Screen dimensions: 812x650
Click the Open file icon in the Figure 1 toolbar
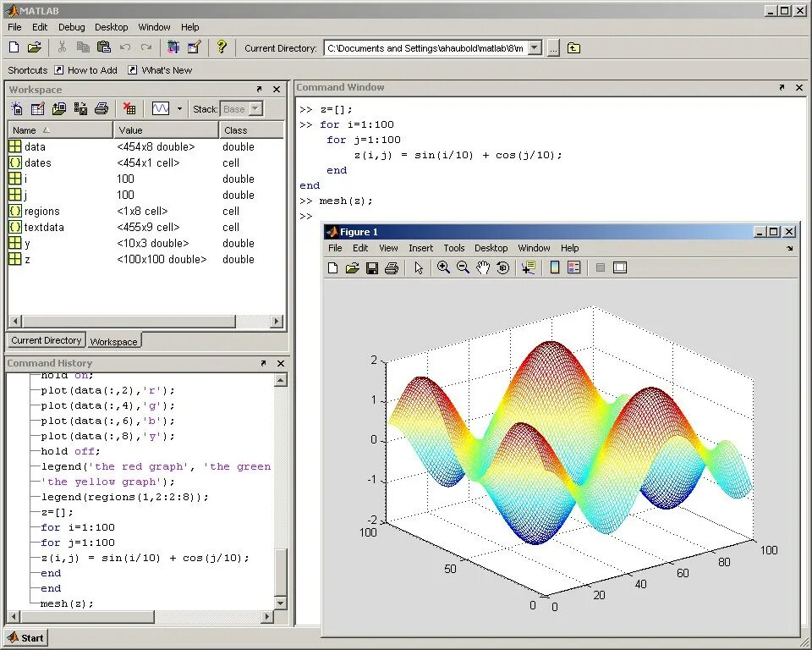coord(352,268)
